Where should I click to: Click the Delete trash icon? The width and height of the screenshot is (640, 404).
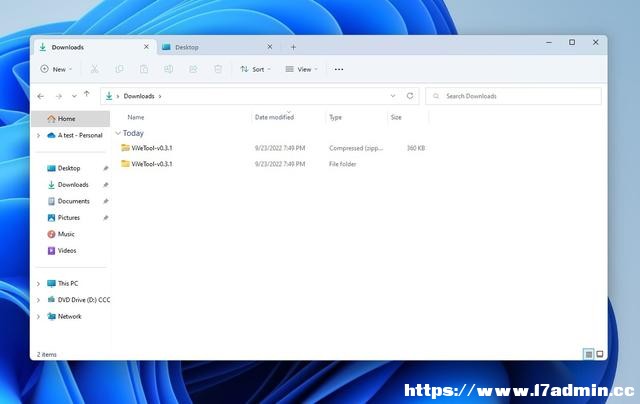[x=218, y=69]
